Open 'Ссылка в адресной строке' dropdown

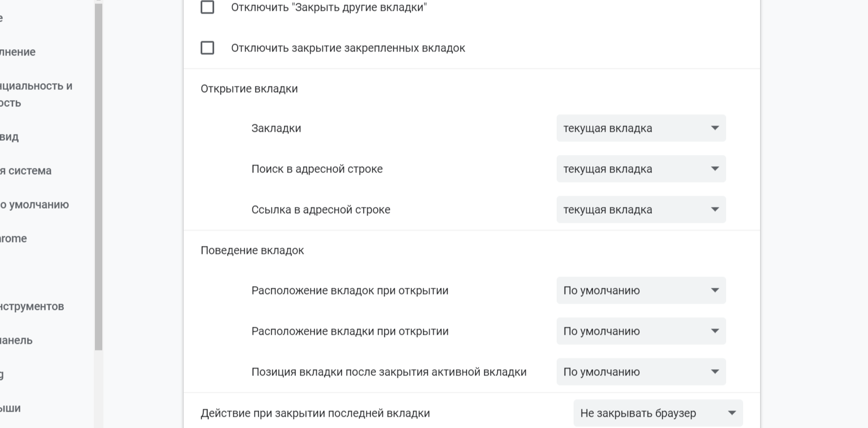tap(641, 210)
